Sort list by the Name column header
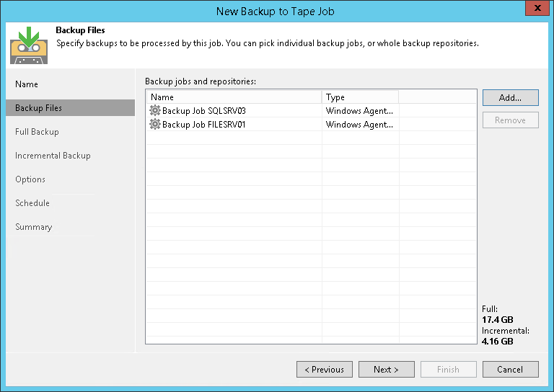This screenshot has width=554, height=392. (234, 97)
